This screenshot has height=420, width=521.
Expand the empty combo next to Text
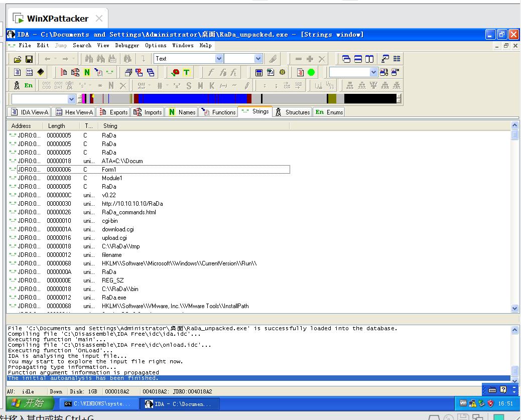[x=258, y=59]
